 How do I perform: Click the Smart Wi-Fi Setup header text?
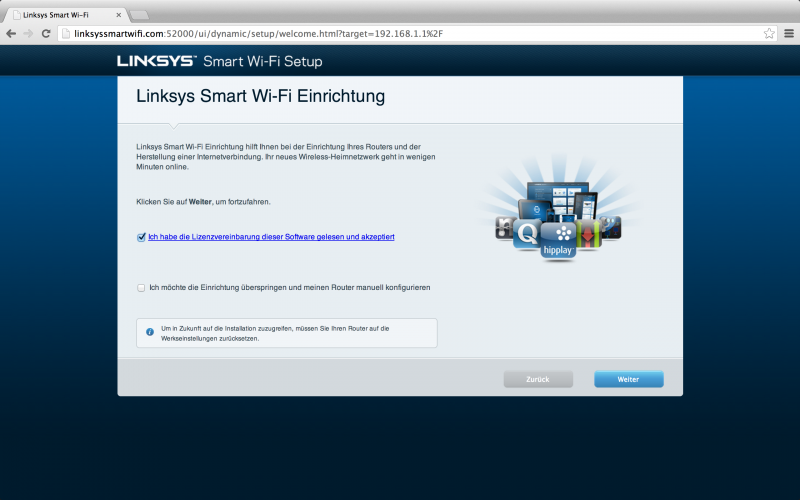point(263,61)
